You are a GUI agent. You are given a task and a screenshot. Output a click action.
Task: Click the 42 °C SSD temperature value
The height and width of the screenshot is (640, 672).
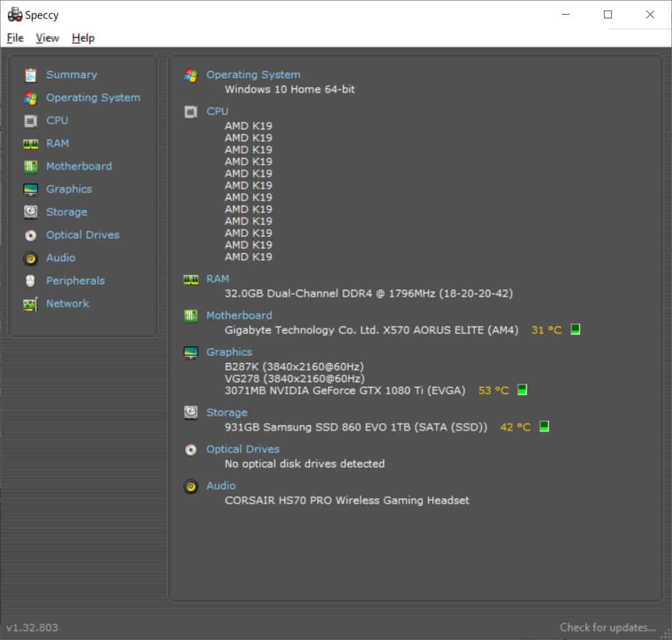coord(515,427)
